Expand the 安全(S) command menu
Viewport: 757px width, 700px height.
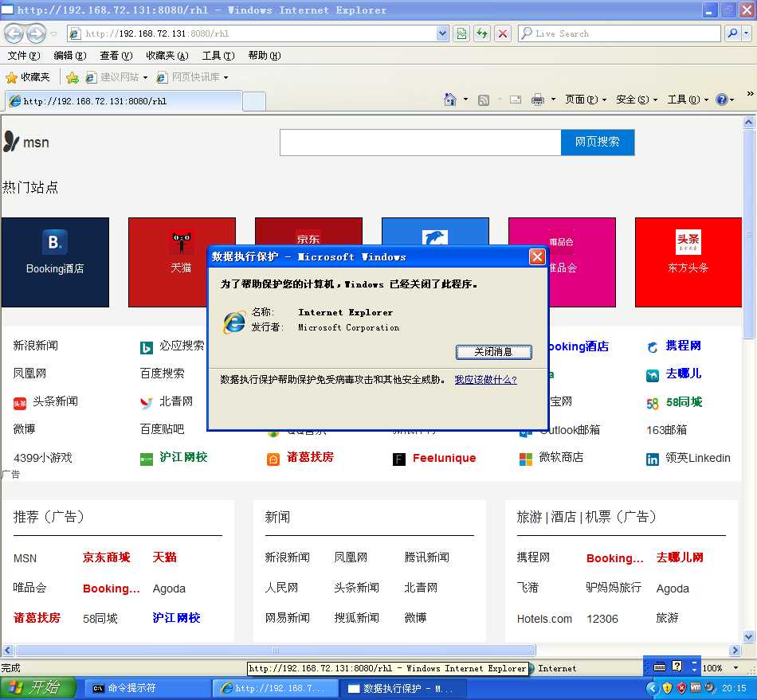[637, 100]
